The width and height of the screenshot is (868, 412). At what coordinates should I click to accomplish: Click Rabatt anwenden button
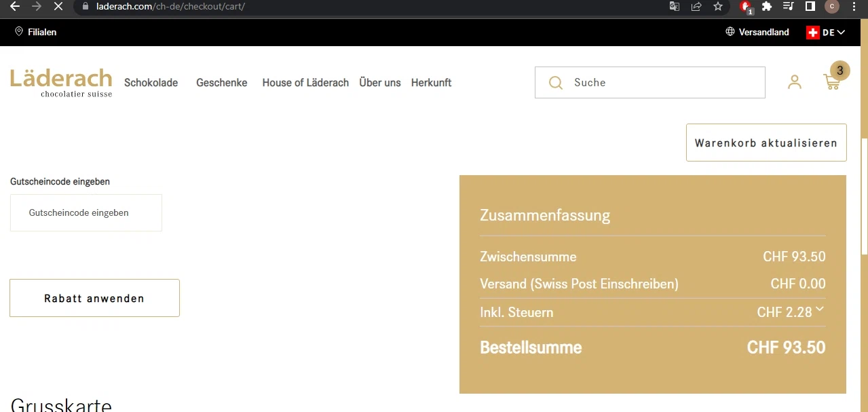coord(94,298)
